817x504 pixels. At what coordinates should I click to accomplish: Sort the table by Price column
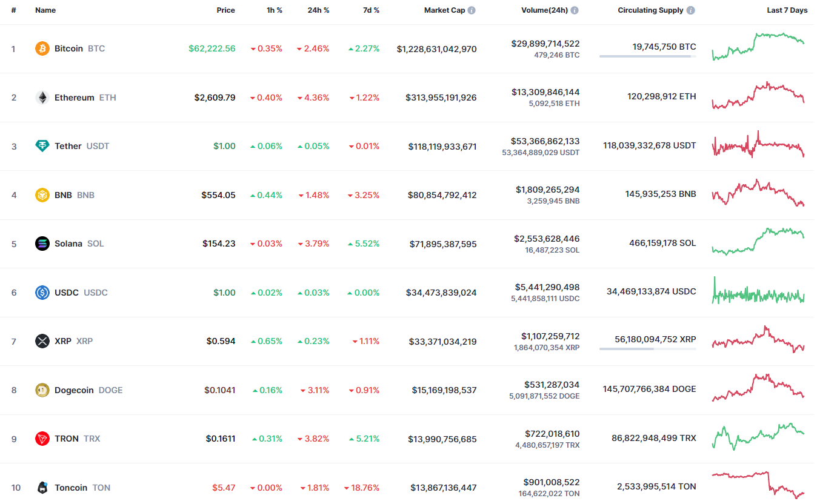225,10
